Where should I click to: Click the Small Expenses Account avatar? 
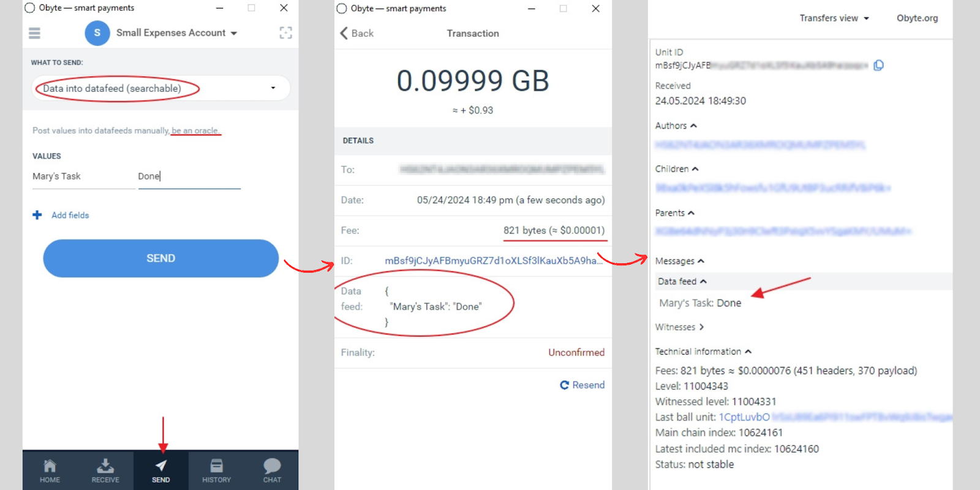pos(97,33)
